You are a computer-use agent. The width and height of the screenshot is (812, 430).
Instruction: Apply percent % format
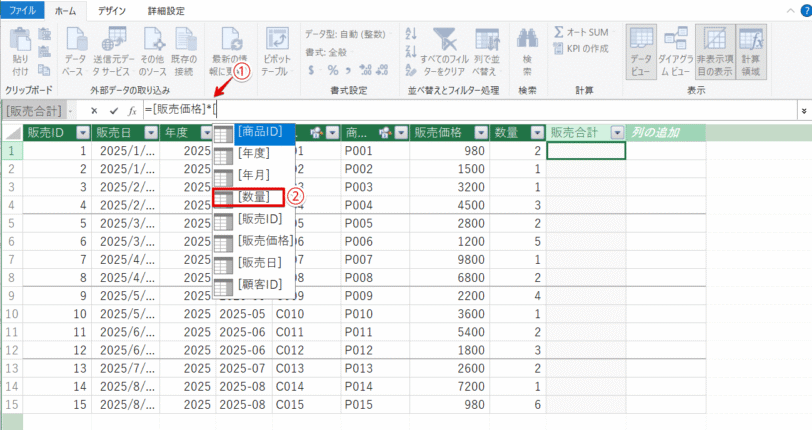point(333,69)
